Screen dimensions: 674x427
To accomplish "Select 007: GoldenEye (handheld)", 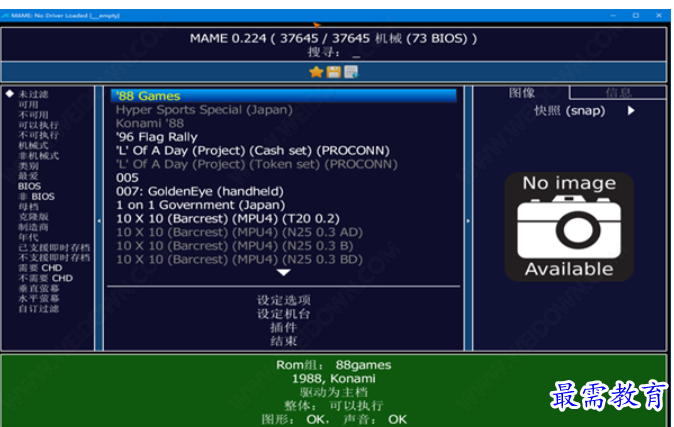I will (x=200, y=191).
